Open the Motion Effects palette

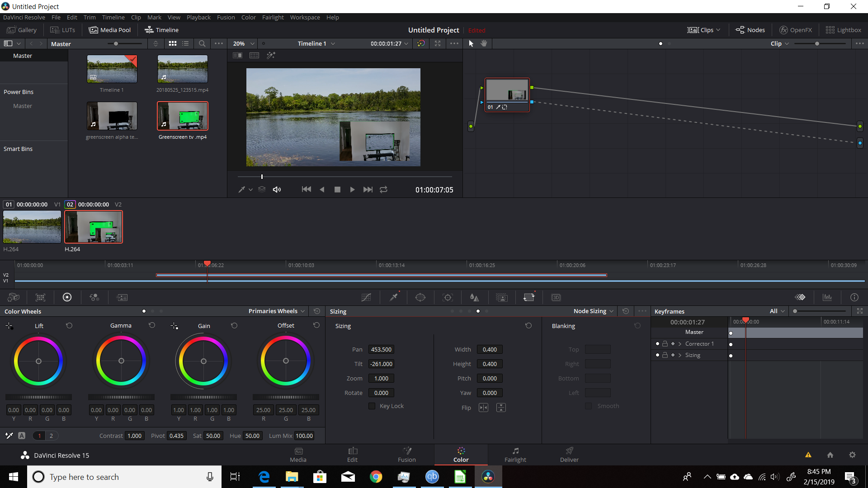point(122,297)
